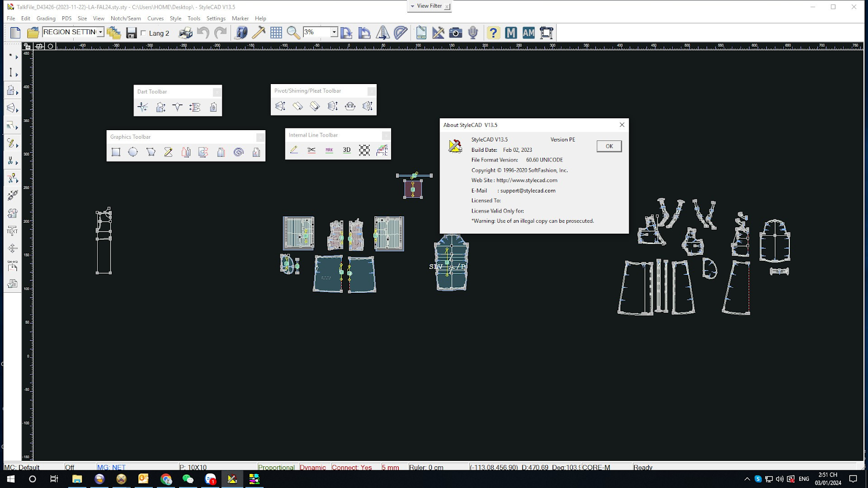Open Chrome from the taskbar

point(166,479)
